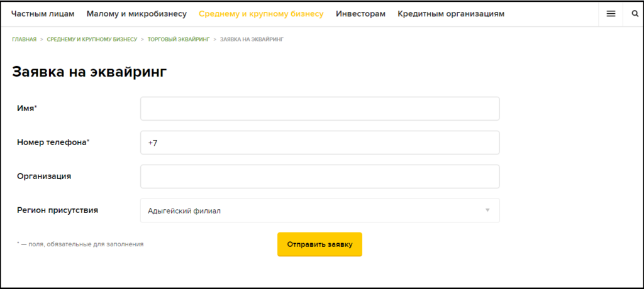Open the Частным лицам section
Image resolution: width=644 pixels, height=289 pixels.
43,14
